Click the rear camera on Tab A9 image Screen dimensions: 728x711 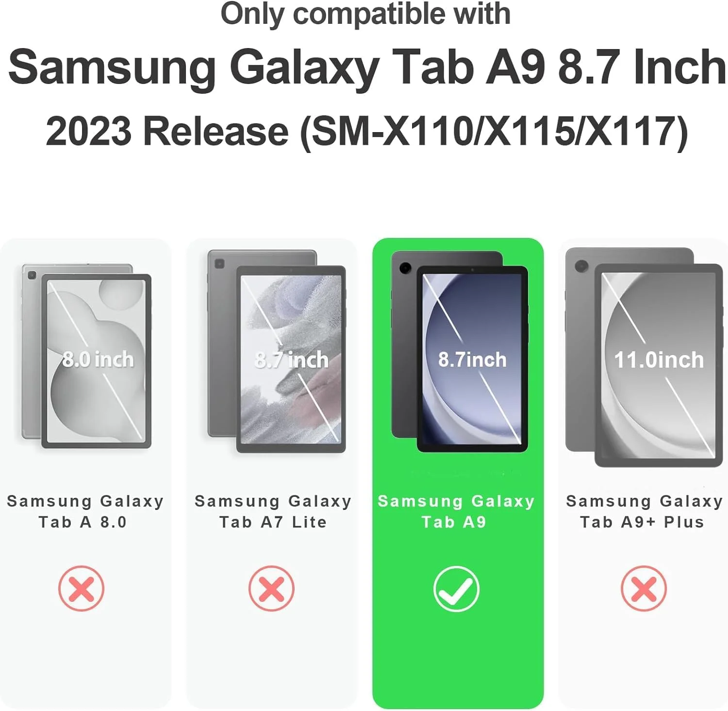pyautogui.click(x=405, y=268)
